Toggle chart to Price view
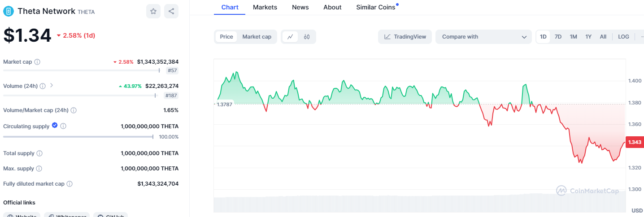 (x=226, y=37)
